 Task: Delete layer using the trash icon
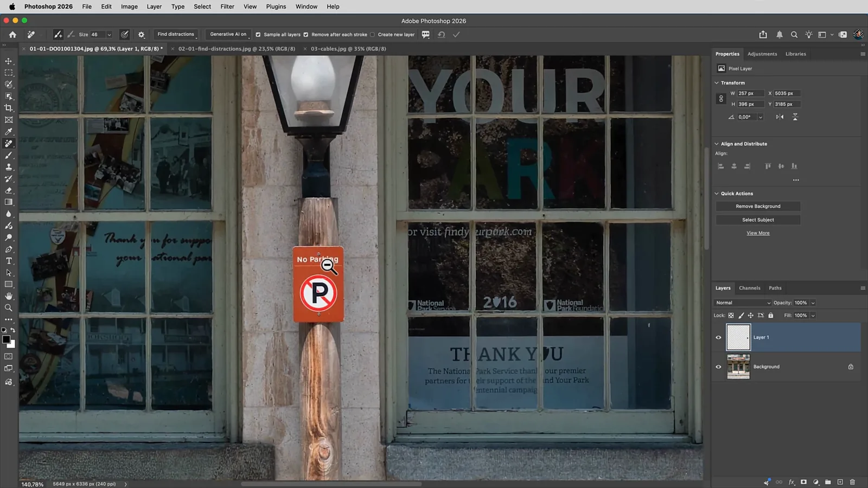[852, 481]
